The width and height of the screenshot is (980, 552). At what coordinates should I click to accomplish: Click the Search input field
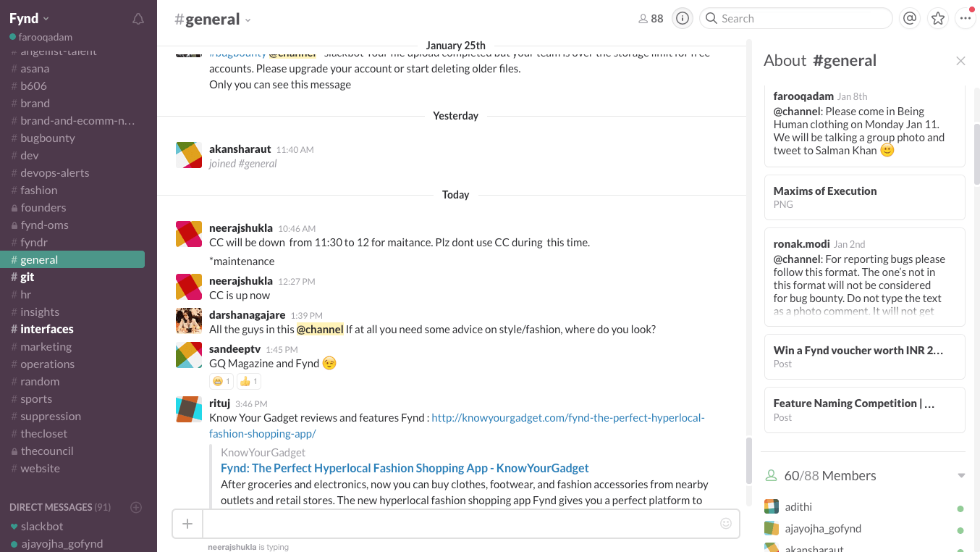(796, 19)
